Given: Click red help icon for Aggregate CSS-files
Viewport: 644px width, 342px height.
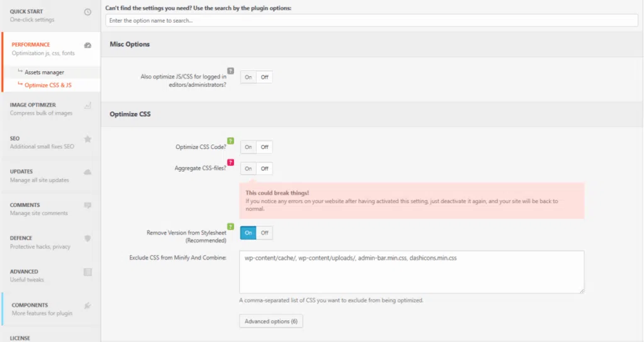Looking at the screenshot, I should 230,162.
